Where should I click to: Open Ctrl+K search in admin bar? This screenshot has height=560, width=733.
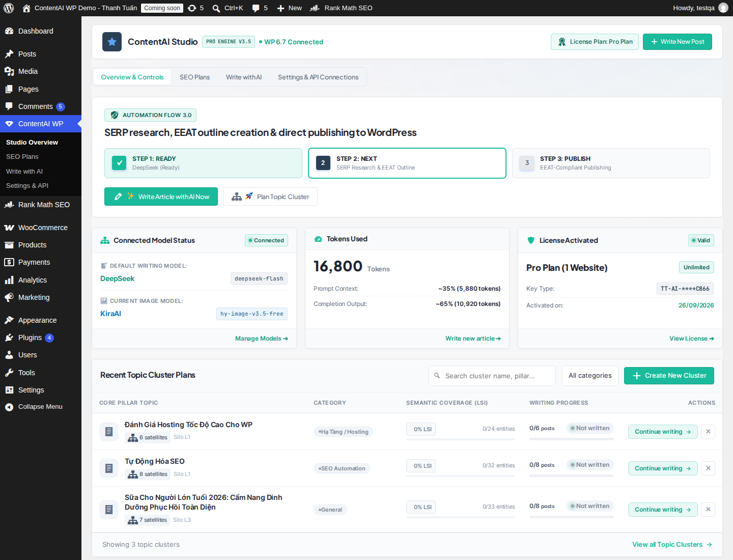pos(228,8)
